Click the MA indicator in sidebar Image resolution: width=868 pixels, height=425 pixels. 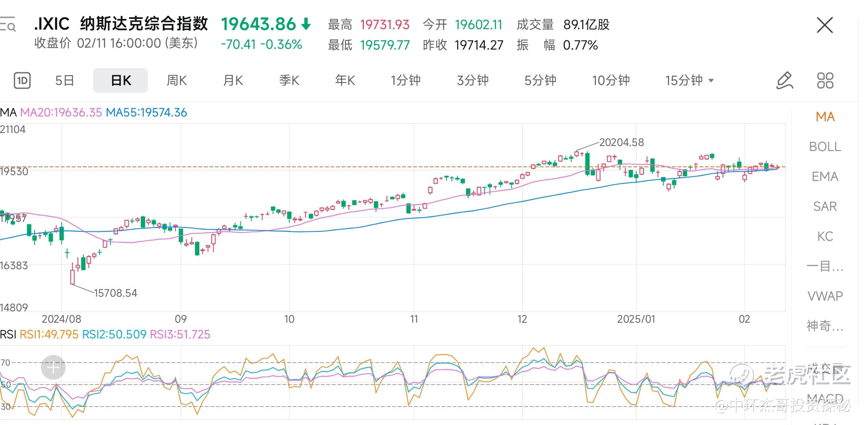pos(825,117)
